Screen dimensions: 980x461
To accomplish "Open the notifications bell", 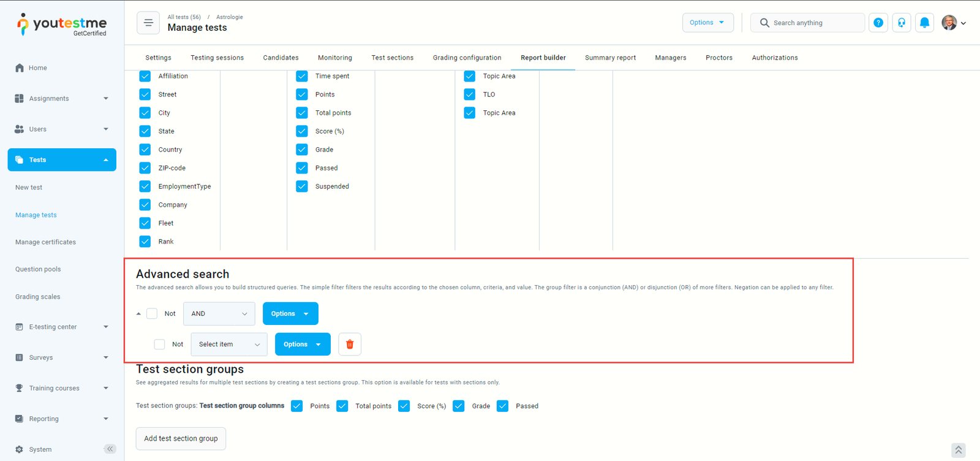I will (x=924, y=23).
